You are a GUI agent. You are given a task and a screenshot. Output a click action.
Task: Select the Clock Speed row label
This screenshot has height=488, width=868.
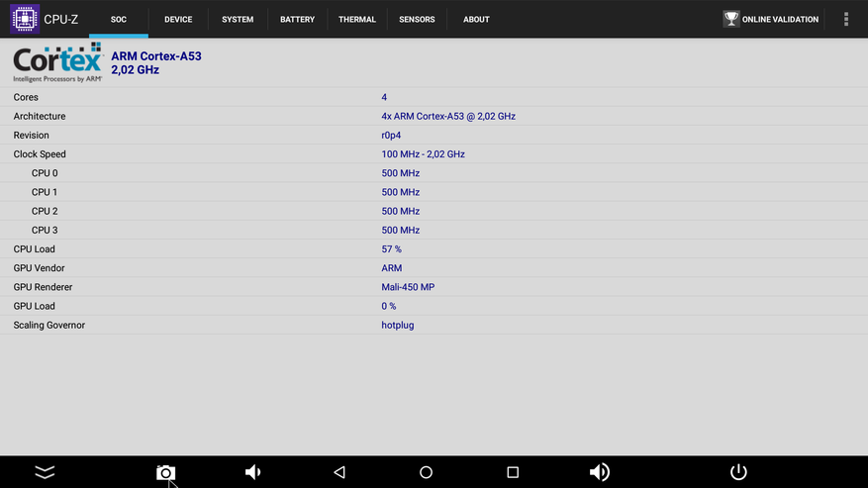[40, 154]
